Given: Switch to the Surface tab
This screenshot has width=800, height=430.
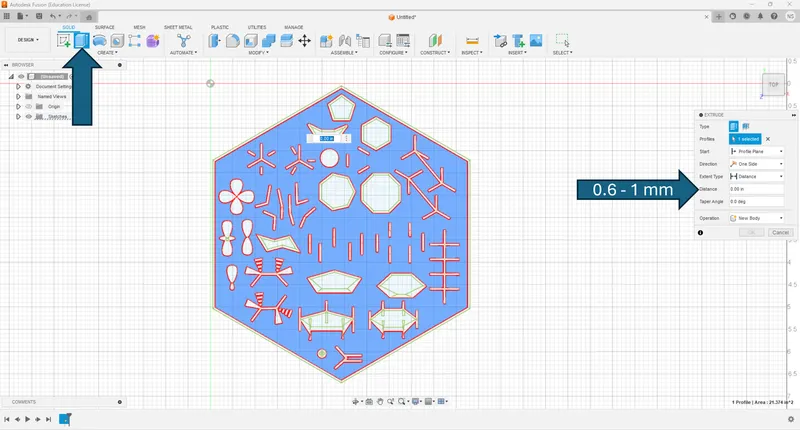Looking at the screenshot, I should (x=105, y=27).
